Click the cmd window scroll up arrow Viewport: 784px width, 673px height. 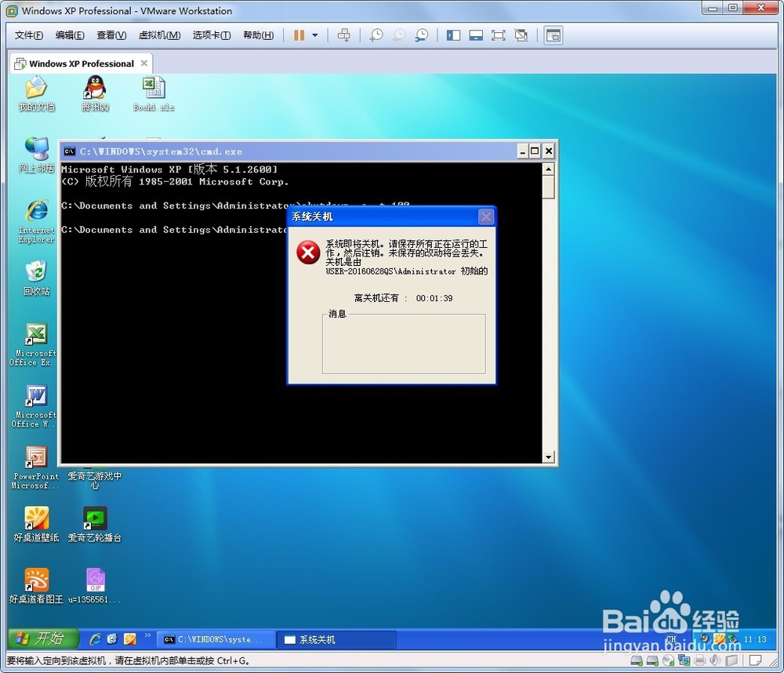[549, 169]
